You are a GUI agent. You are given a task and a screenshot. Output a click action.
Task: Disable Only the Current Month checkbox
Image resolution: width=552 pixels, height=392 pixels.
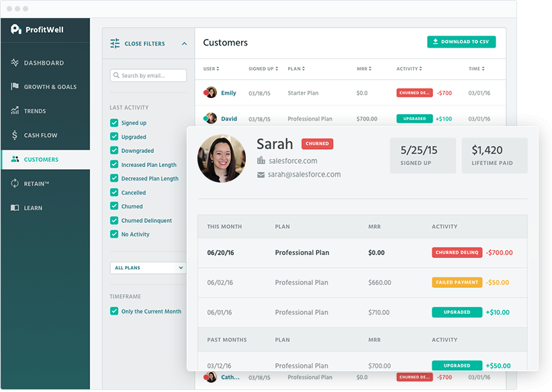tap(114, 311)
